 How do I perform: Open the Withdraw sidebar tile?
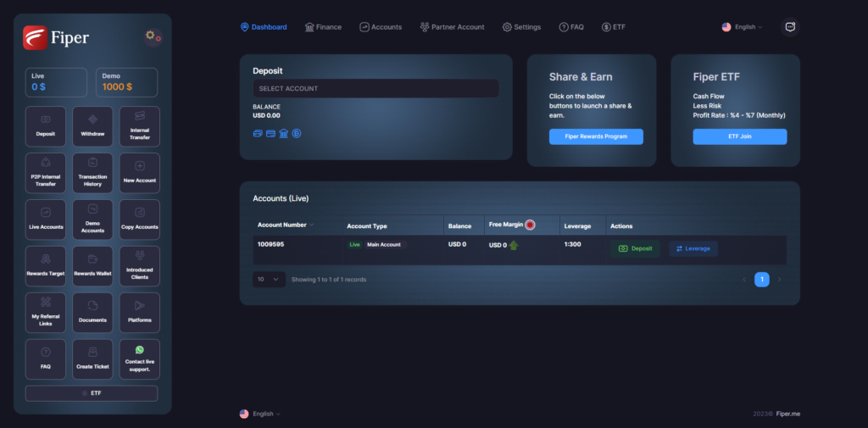coord(92,126)
